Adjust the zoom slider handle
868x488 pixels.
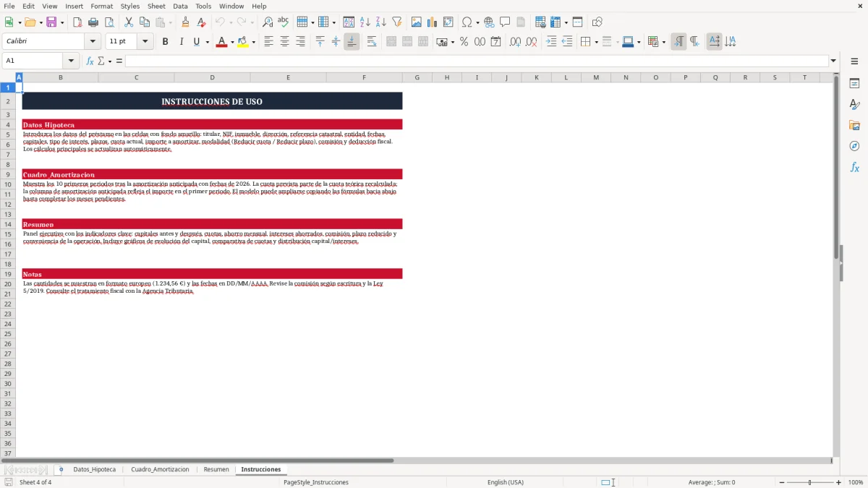coord(809,482)
